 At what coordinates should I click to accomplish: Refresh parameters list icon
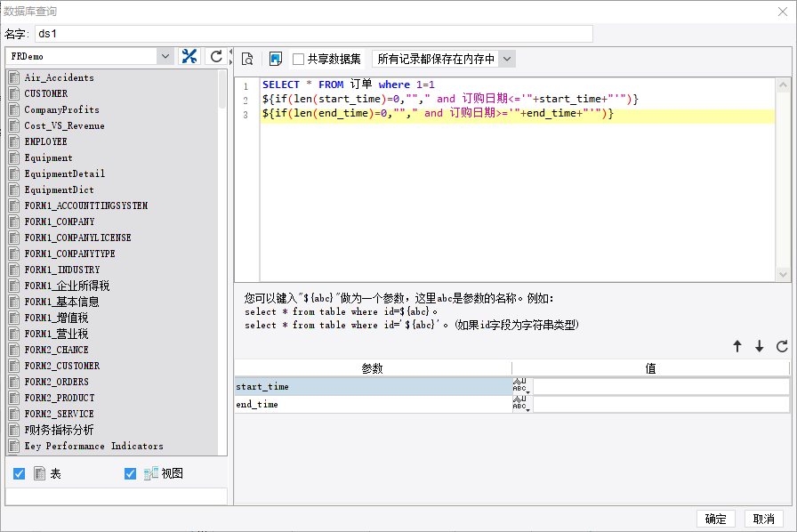(x=782, y=346)
